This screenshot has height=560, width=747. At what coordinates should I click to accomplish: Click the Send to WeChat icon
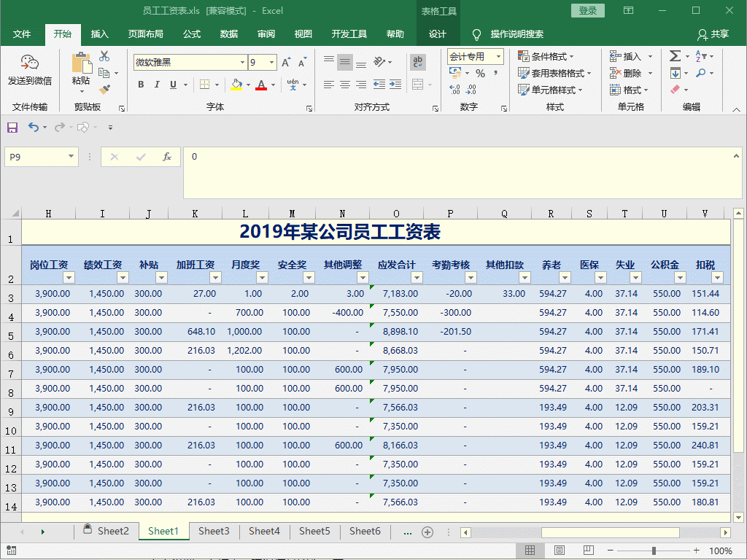[29, 63]
